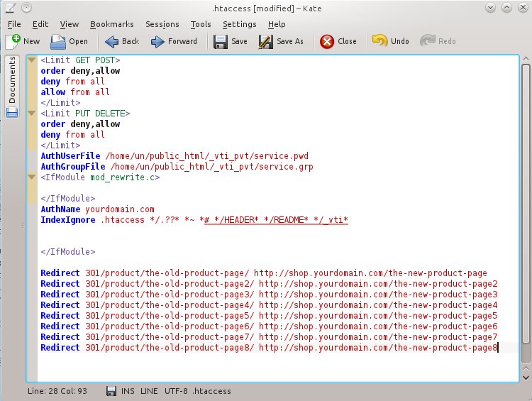Open the Tools menu
The image size is (532, 401).
click(x=201, y=24)
